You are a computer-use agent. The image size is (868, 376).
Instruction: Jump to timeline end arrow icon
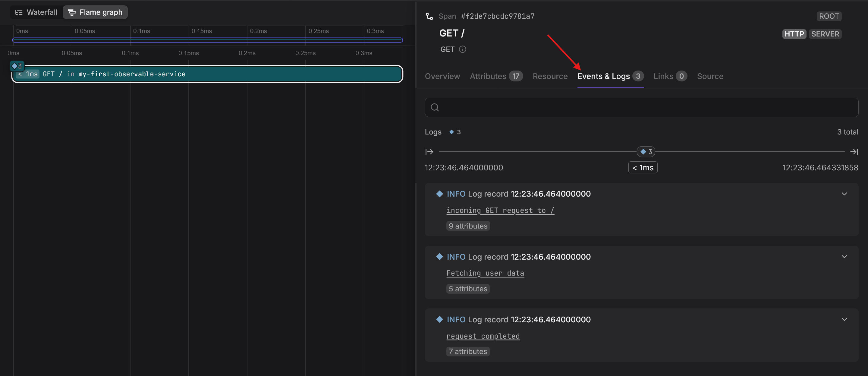click(x=854, y=152)
